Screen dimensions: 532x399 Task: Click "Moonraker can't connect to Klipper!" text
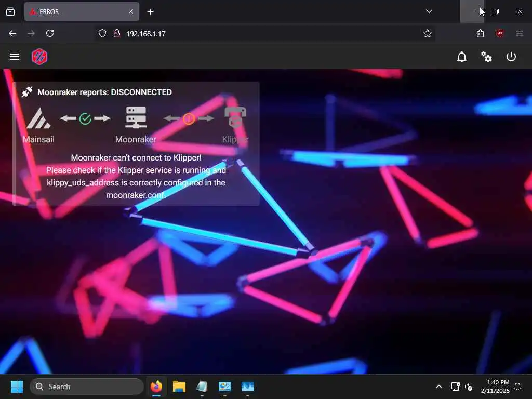pos(136,158)
